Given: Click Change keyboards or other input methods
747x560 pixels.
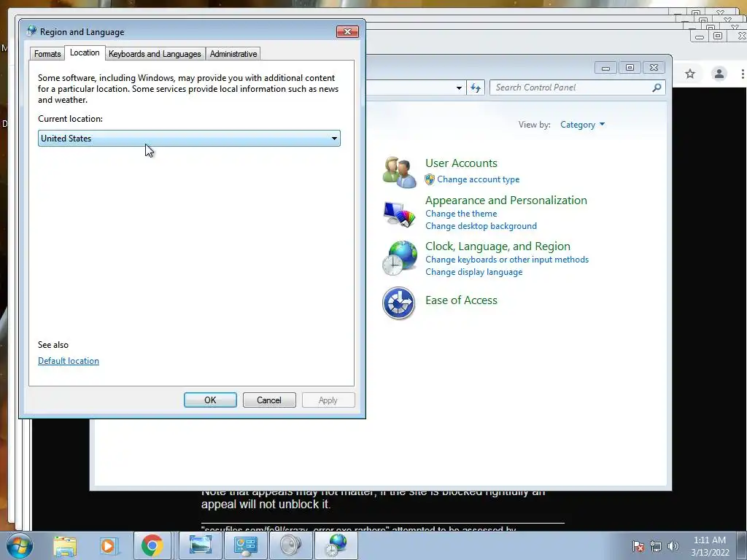Looking at the screenshot, I should (507, 260).
